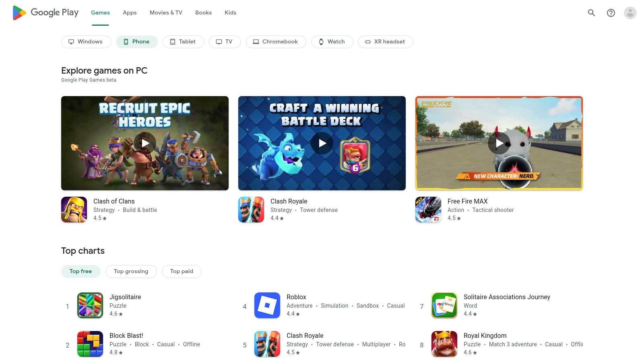The height and width of the screenshot is (362, 644).
Task: Switch to the Movies & TV tab
Action: (165, 12)
